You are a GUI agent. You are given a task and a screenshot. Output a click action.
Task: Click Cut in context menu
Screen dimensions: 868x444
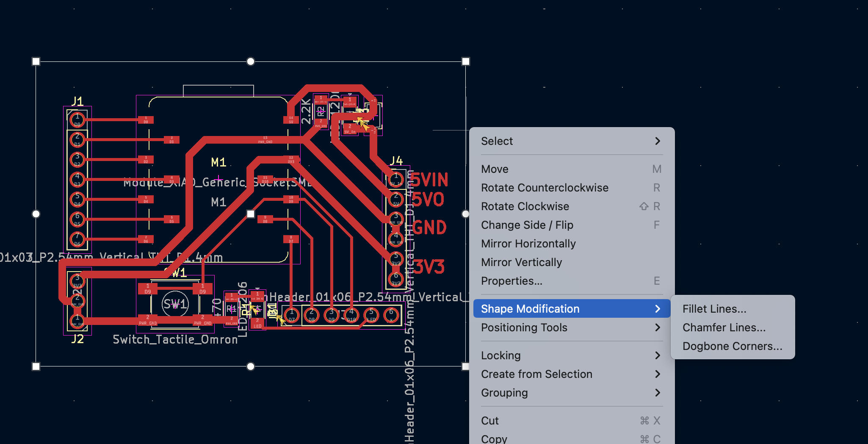click(490, 421)
